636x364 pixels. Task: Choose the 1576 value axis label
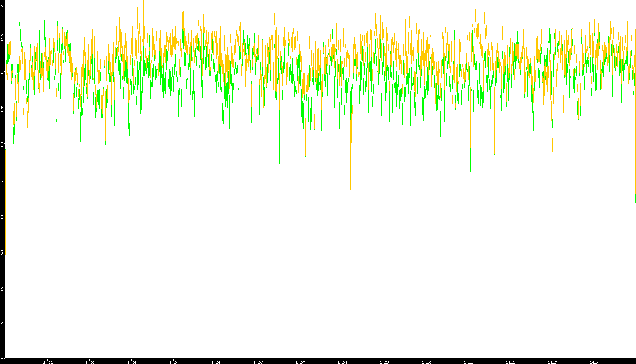point(2,253)
